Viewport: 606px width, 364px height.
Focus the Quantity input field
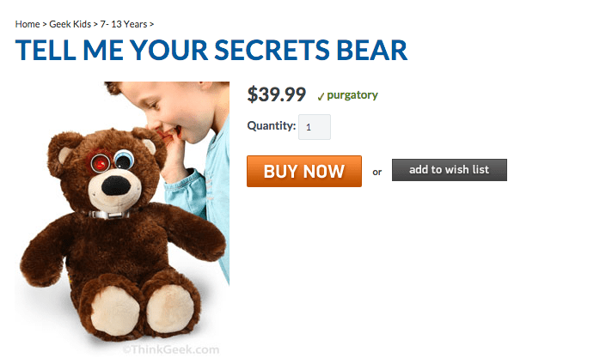click(x=315, y=127)
